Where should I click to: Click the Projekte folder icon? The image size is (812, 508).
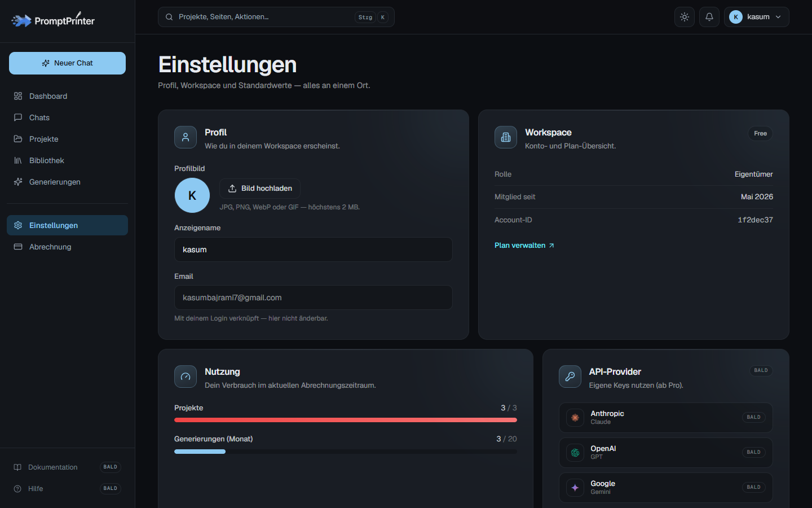(18, 139)
